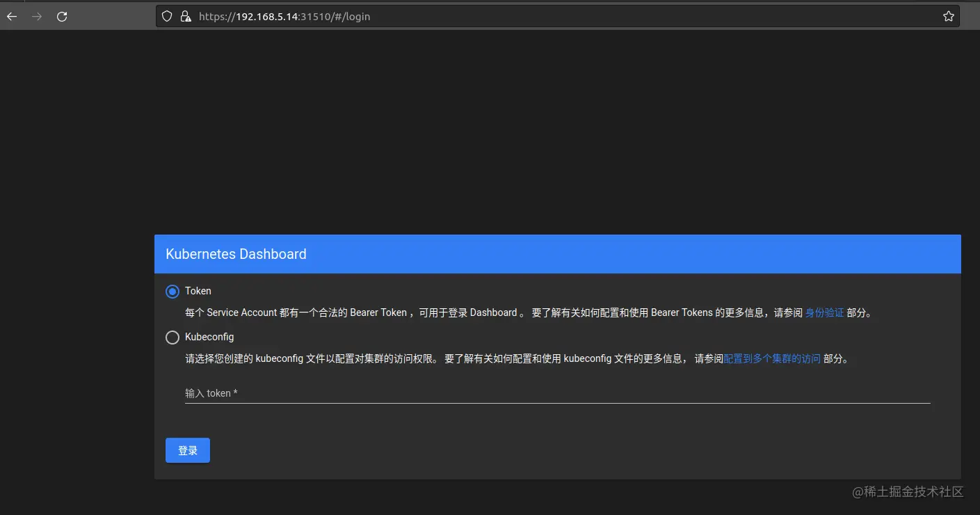Image resolution: width=980 pixels, height=515 pixels.
Task: Click the 登录 login button
Action: [x=188, y=450]
